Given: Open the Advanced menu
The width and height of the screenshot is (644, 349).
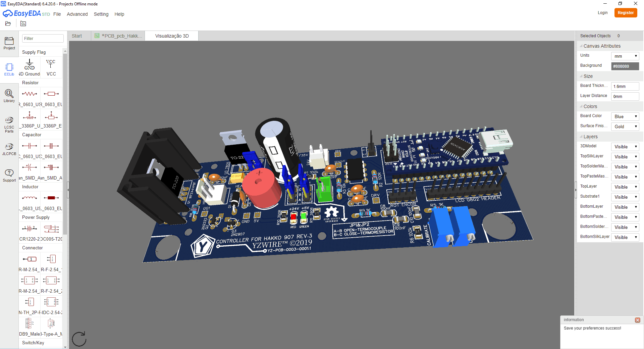Looking at the screenshot, I should pyautogui.click(x=77, y=14).
